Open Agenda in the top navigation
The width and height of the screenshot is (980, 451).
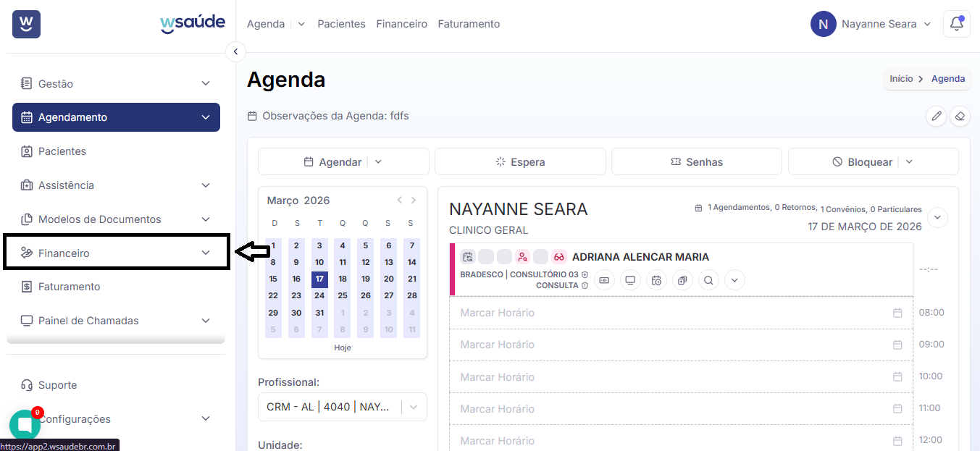[x=266, y=24]
